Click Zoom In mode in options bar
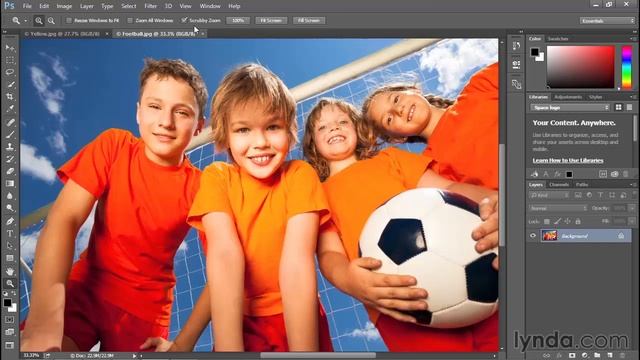Screen dimensions: 640x360 (39, 20)
